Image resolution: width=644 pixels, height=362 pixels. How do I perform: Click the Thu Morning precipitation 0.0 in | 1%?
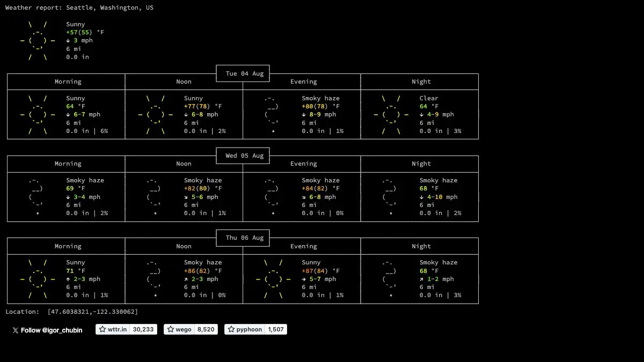87,295
